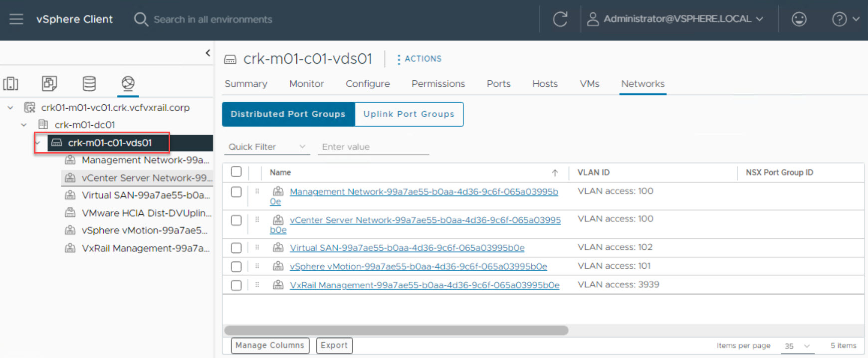Screen dimensions: 868x358
Task: Tick the vSphere vMotion row checkbox
Action: (x=236, y=267)
